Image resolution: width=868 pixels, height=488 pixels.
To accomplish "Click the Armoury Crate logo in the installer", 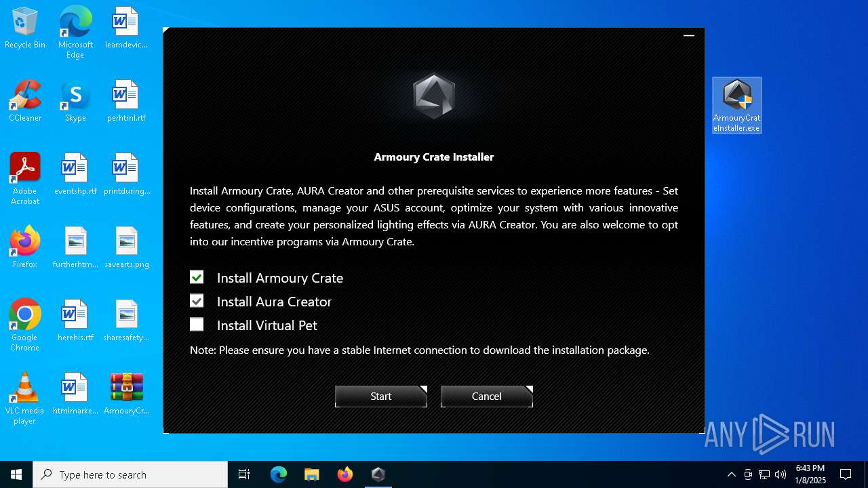I will coord(434,96).
